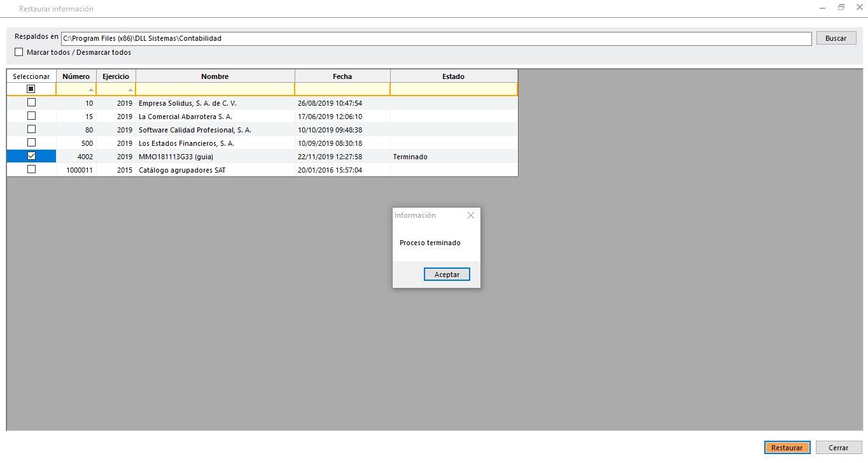Screen dimensions: 868x463
Task: Toggle the Seleccionar filter row checkbox
Action: [31, 89]
